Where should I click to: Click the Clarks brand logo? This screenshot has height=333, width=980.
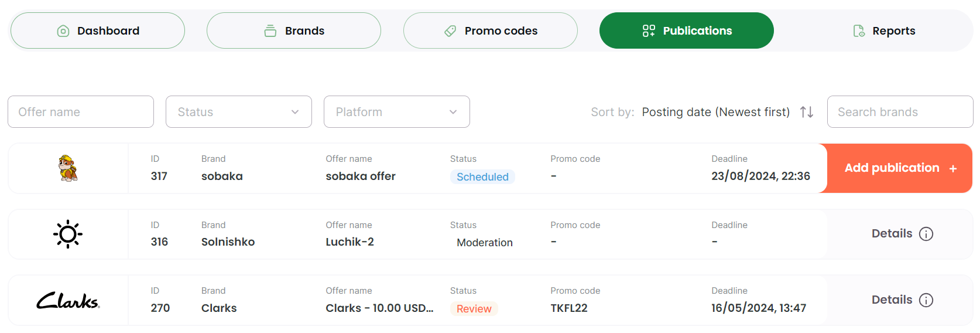[x=68, y=300]
